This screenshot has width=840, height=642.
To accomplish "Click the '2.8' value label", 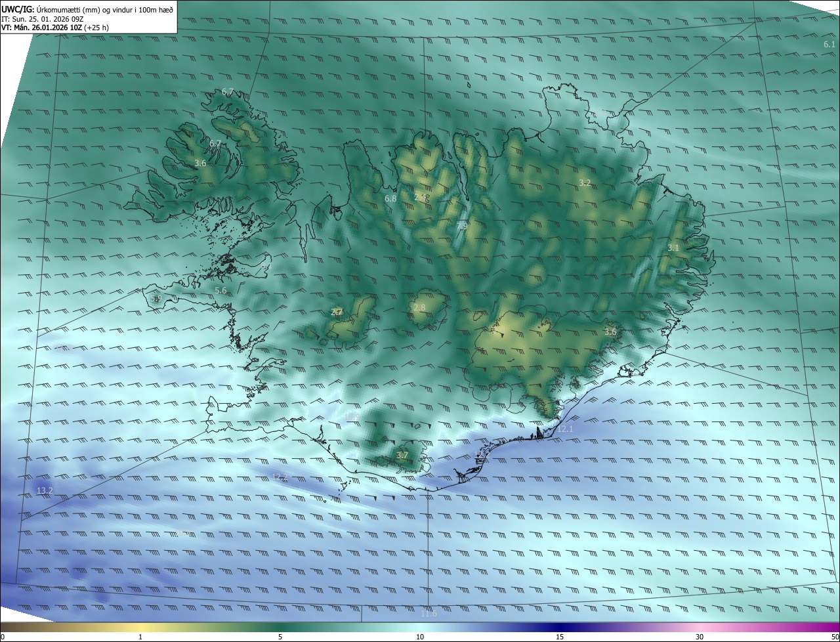I will pos(419,307).
